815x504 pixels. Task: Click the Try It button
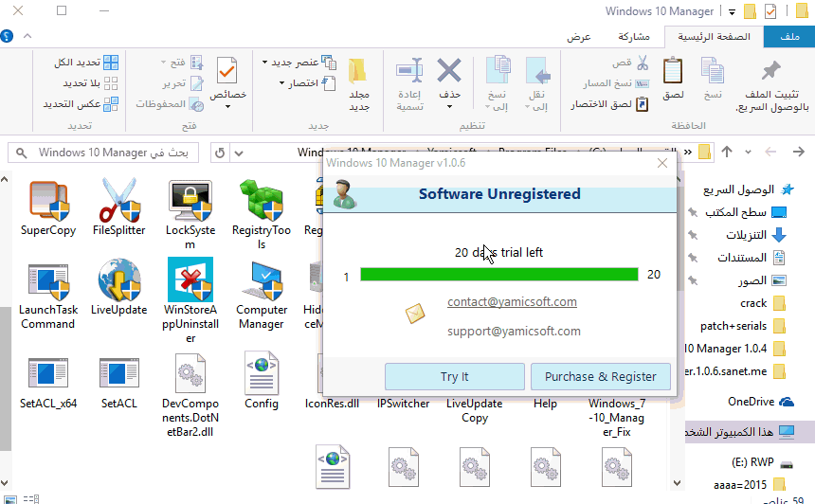pyautogui.click(x=454, y=376)
